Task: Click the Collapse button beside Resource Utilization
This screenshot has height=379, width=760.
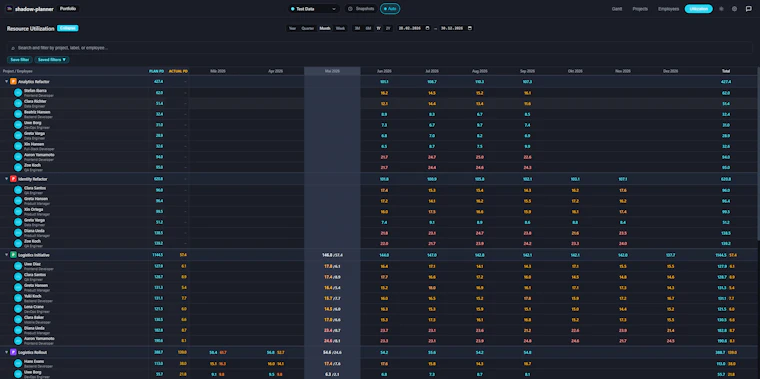Action: coord(68,28)
